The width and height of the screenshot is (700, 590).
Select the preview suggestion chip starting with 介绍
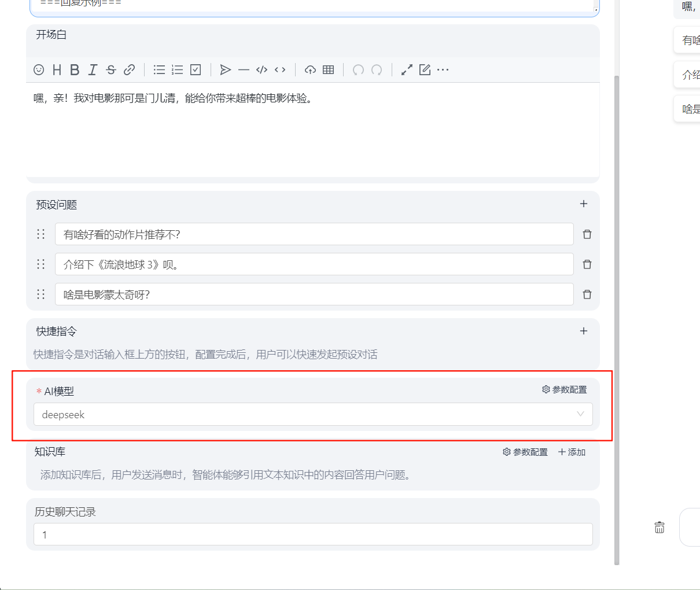[x=687, y=75]
